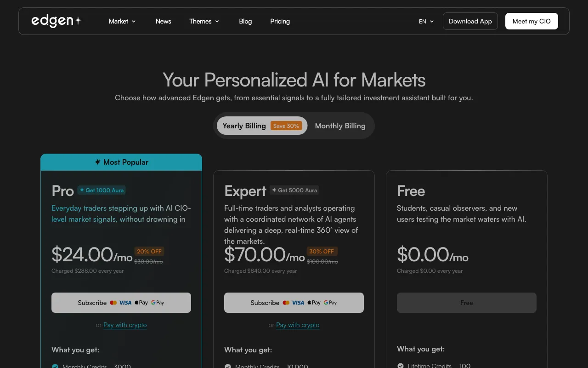
Task: Click Mastercard icon in Expert Subscribe button
Action: (x=286, y=303)
